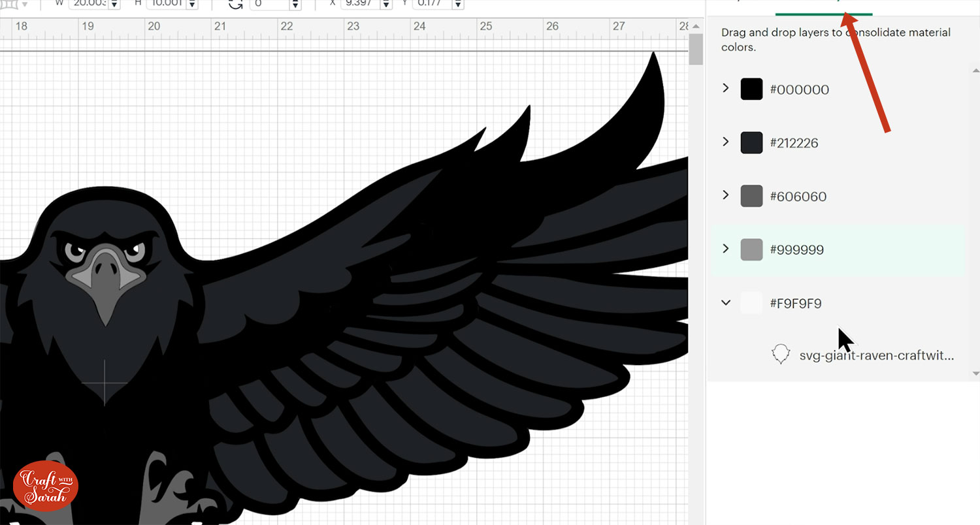Expand the #606060 color group
Viewport: 980px width, 525px height.
725,195
